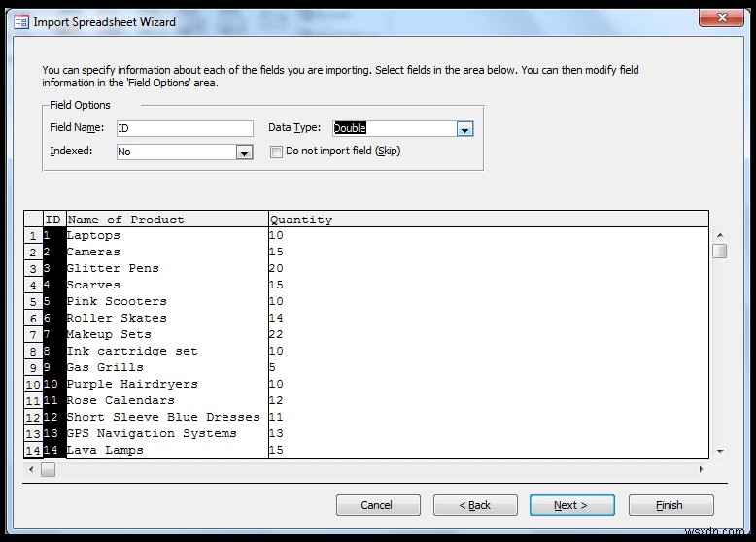
Task: Click quantity 12 for Rose Calendars
Action: coord(489,400)
